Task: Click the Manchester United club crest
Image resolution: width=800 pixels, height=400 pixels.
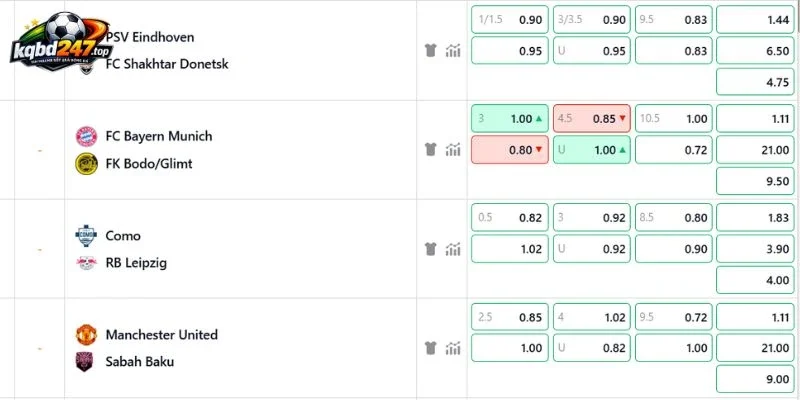Action: tap(86, 335)
